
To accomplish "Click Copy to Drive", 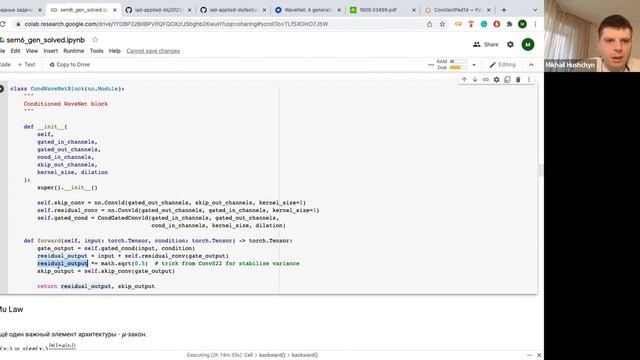I will point(69,64).
